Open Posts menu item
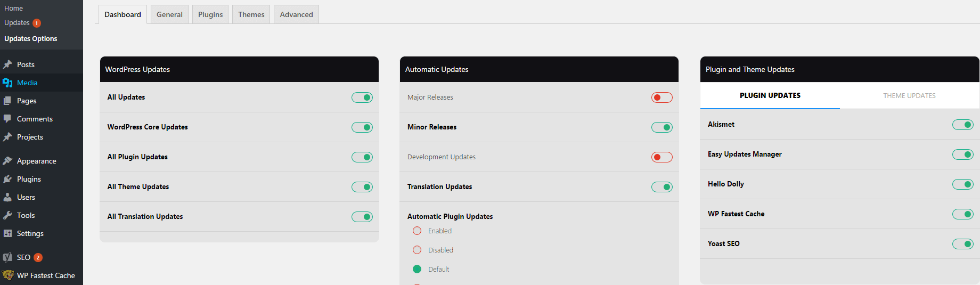The height and width of the screenshot is (285, 980). [42, 64]
